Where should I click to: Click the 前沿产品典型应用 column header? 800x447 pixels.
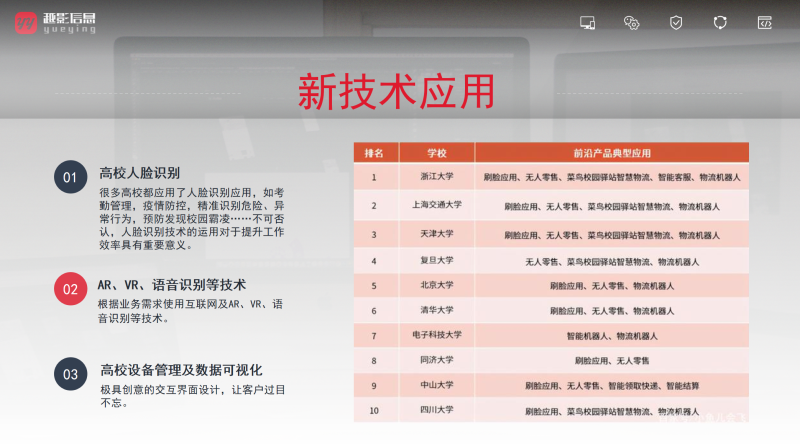click(612, 153)
